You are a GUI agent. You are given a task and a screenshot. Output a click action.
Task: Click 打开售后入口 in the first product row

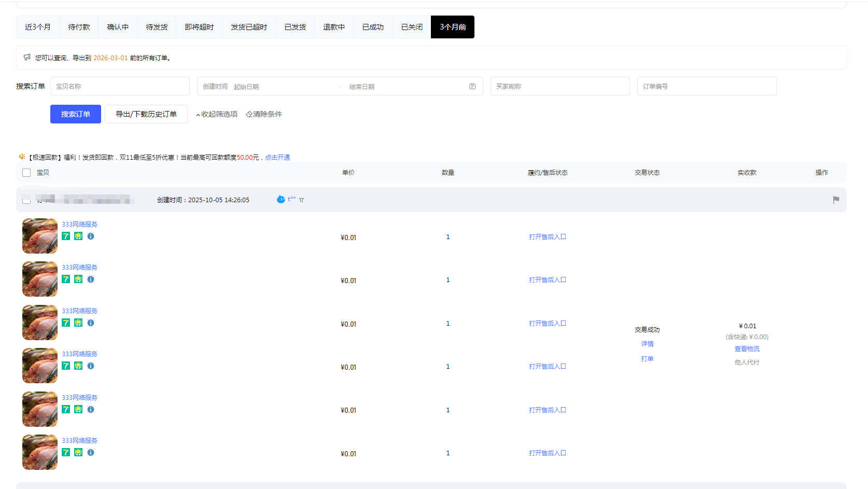pyautogui.click(x=548, y=236)
